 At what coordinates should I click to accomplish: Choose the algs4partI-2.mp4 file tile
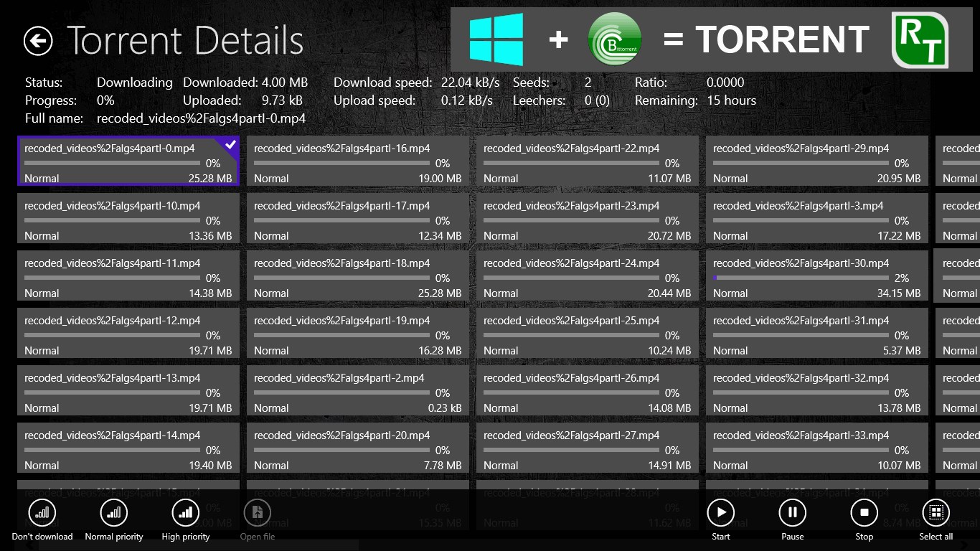pyautogui.click(x=358, y=391)
